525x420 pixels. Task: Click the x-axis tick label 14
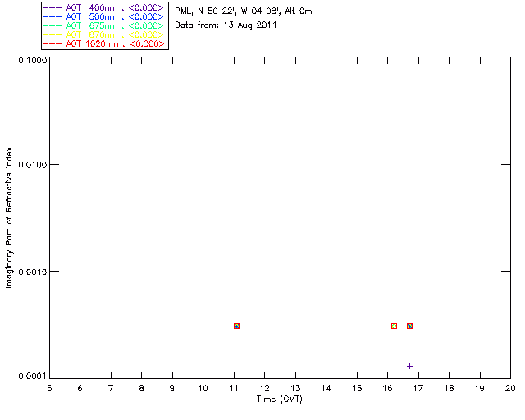(326, 388)
